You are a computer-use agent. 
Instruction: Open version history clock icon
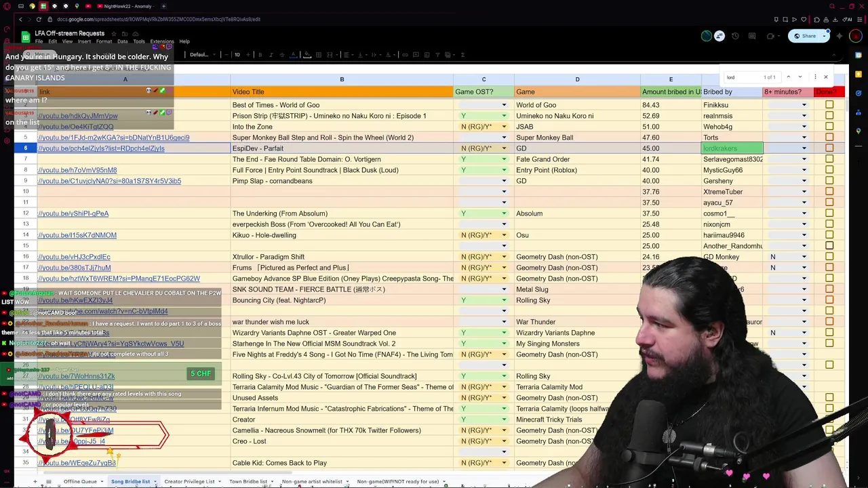[x=736, y=36]
